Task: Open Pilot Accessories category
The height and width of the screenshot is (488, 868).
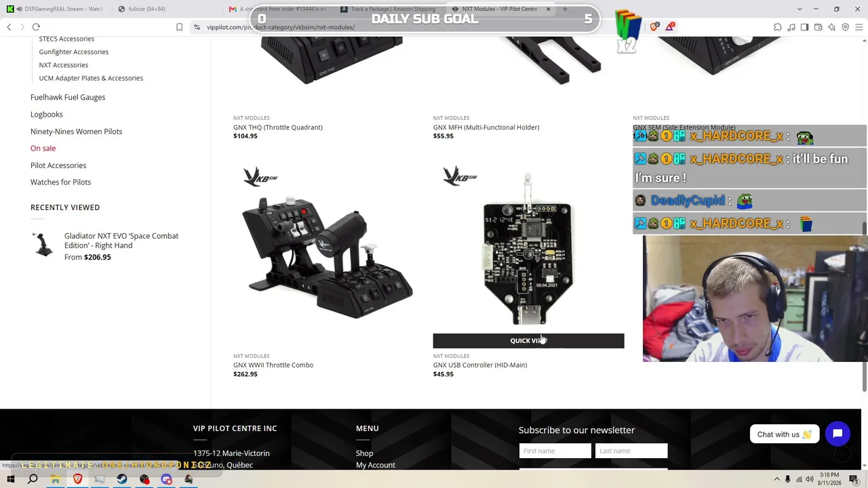Action: [x=58, y=165]
